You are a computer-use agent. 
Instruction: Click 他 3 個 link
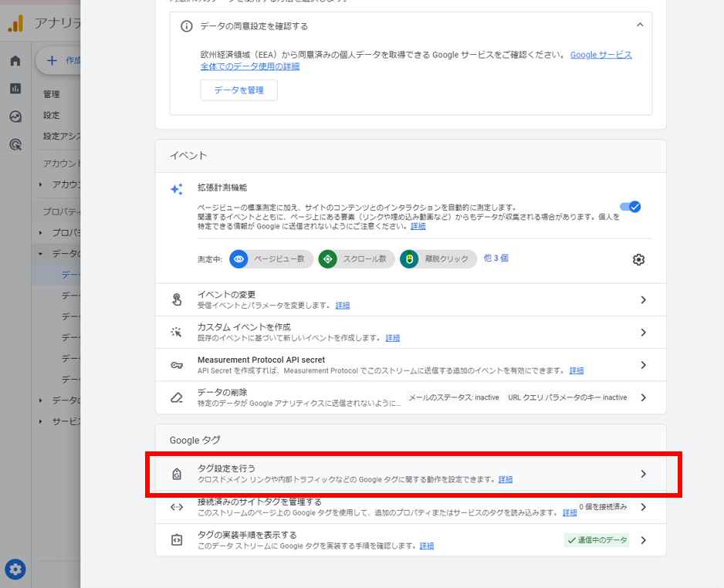496,258
